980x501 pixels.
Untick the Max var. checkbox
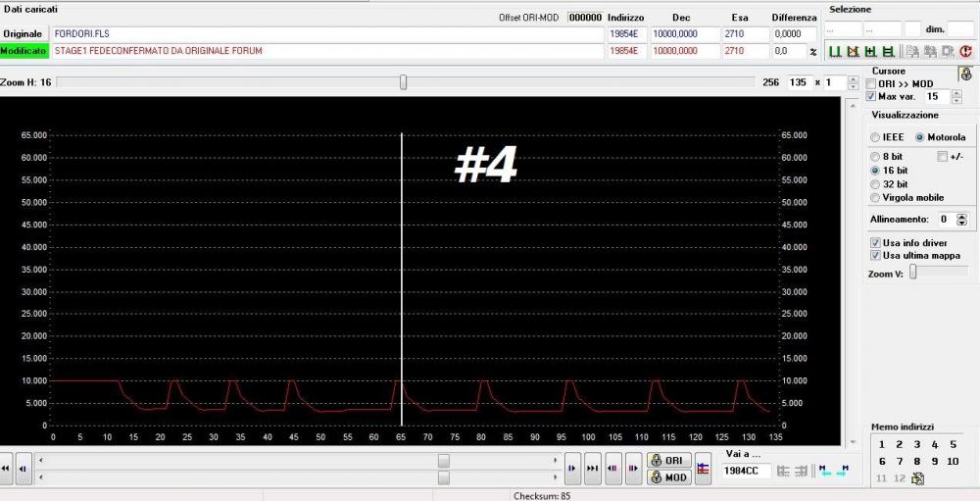click(871, 96)
